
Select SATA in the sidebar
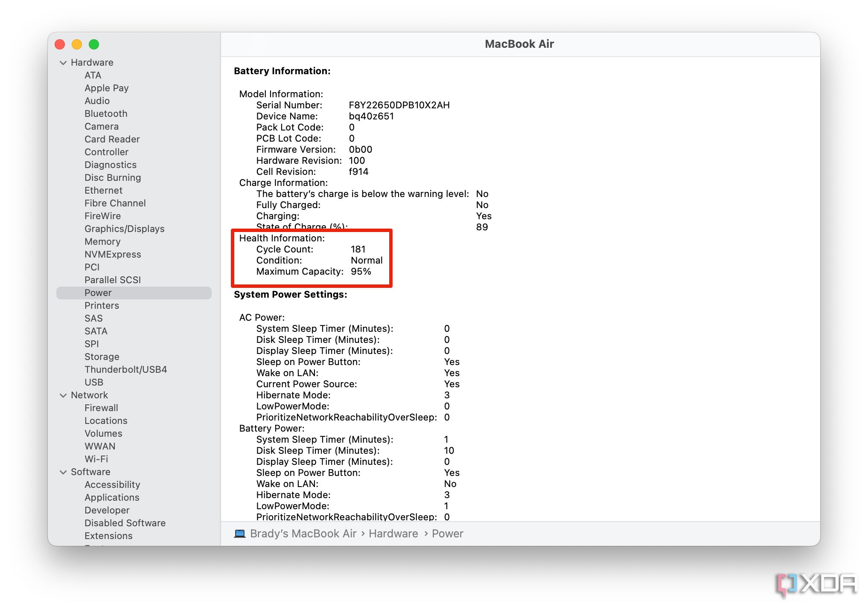pos(96,331)
